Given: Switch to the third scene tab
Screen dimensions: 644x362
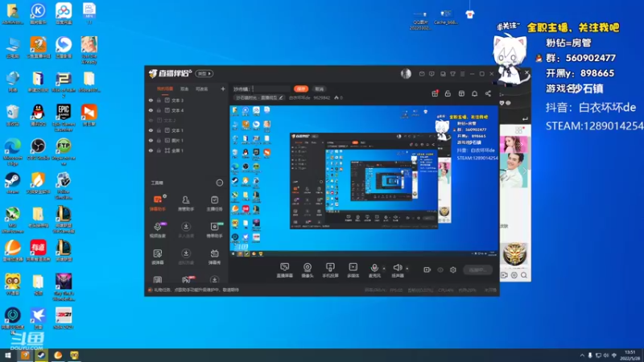Looking at the screenshot, I should point(202,88).
